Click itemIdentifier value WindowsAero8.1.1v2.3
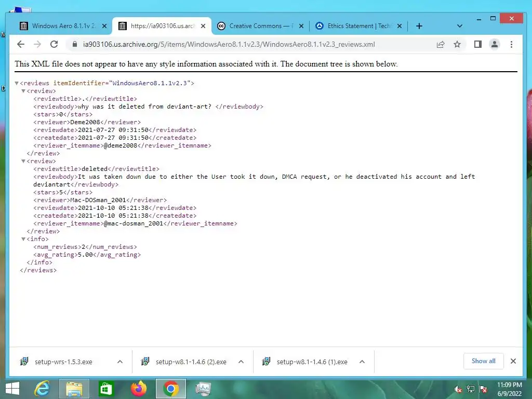 150,83
